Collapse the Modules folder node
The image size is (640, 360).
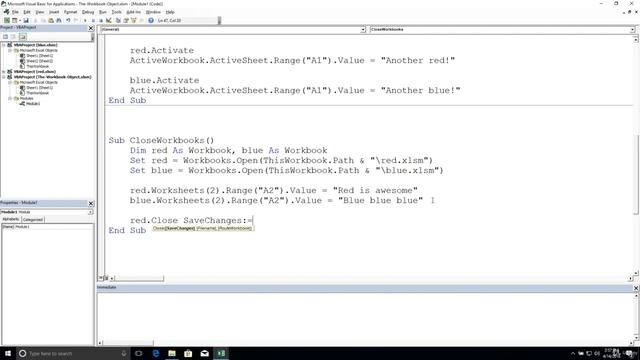click(x=10, y=98)
